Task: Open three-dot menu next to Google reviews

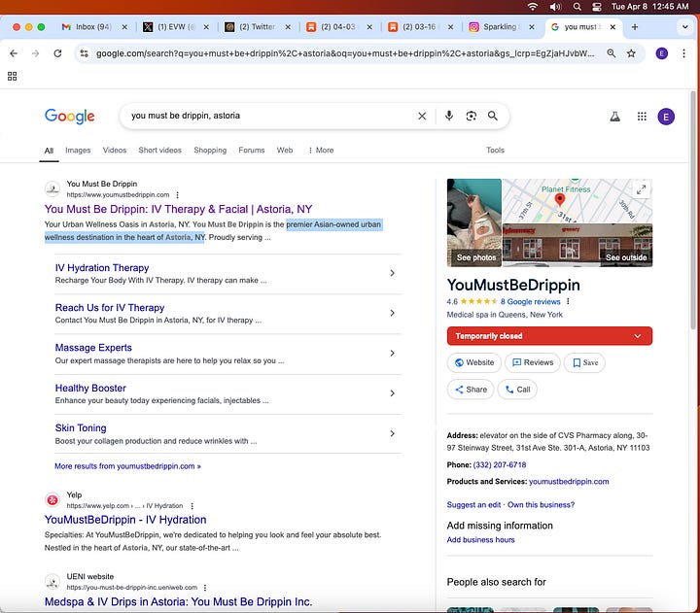Action: [568, 301]
